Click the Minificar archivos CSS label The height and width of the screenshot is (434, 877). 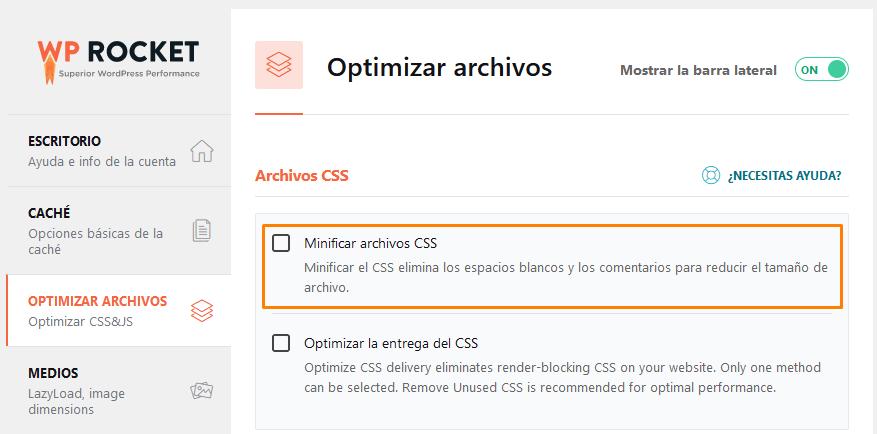[371, 243]
